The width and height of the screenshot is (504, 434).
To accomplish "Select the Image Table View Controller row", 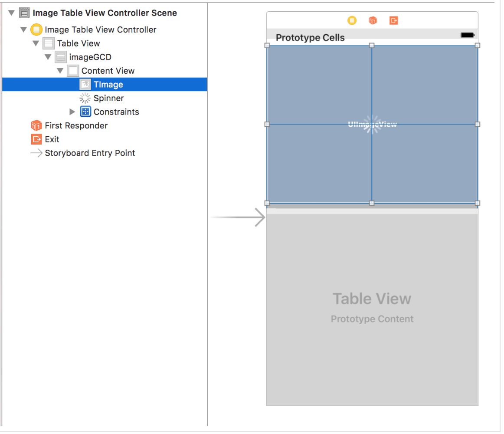I will coord(100,30).
